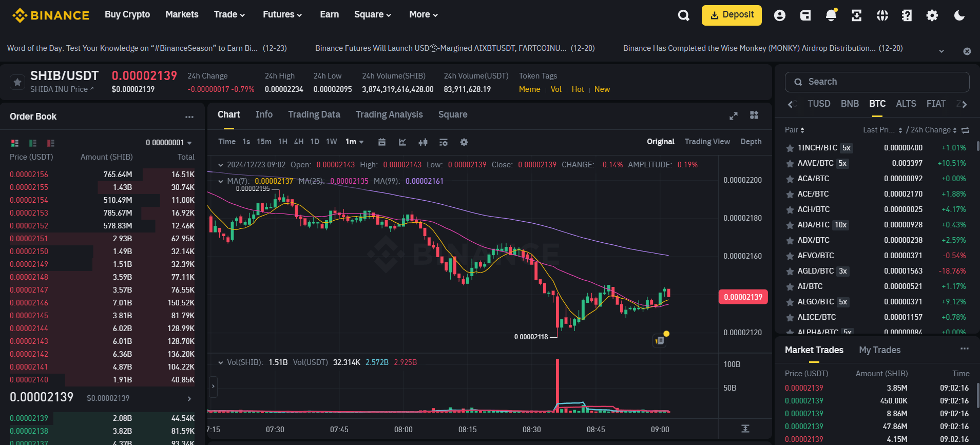The image size is (980, 445).
Task: Click the download app icon in header
Action: [856, 15]
